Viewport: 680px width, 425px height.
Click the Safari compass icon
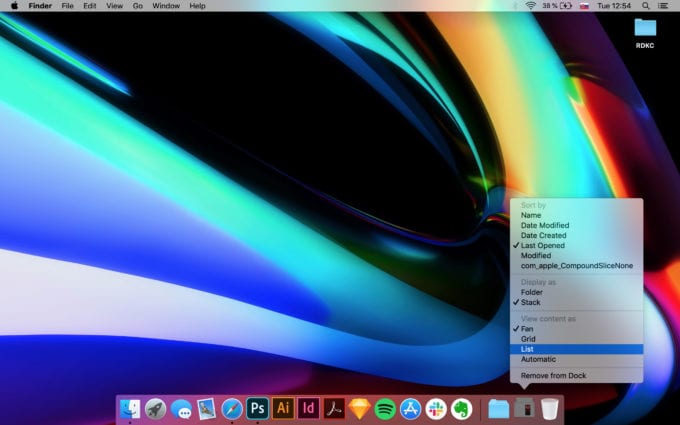(232, 408)
